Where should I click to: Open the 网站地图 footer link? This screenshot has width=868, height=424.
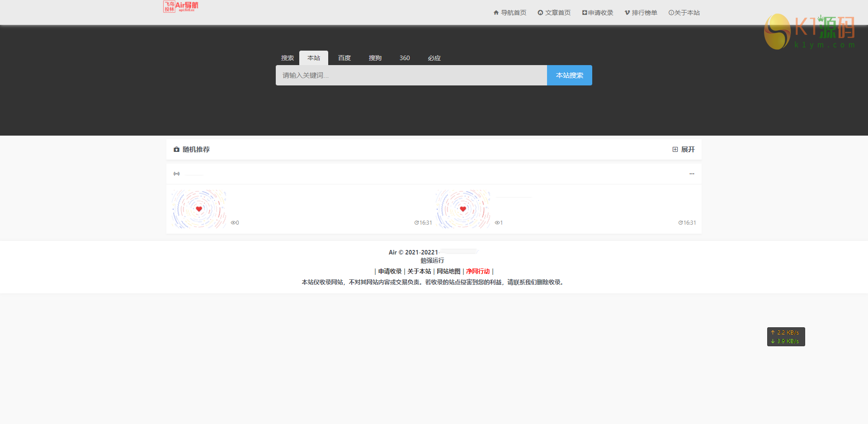[x=448, y=271]
